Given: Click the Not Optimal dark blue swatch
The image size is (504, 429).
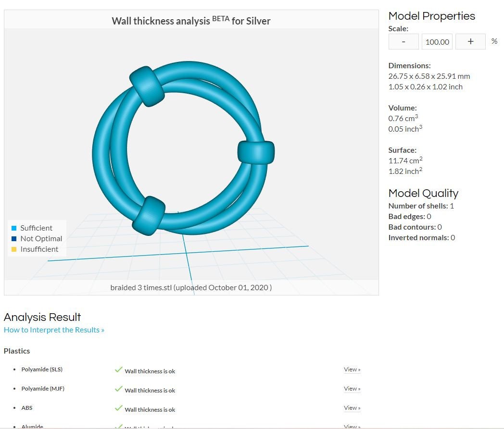Looking at the screenshot, I should 14,239.
